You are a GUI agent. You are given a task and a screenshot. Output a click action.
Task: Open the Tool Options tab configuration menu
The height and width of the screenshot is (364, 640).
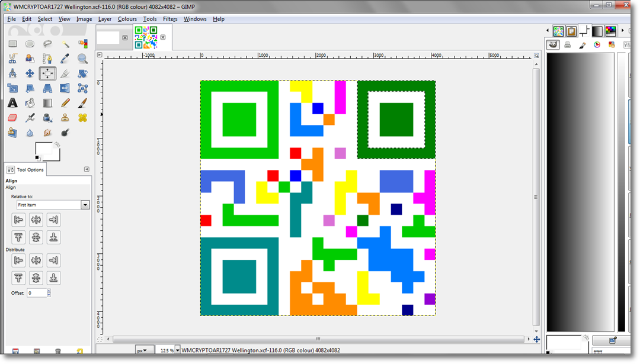pos(87,169)
